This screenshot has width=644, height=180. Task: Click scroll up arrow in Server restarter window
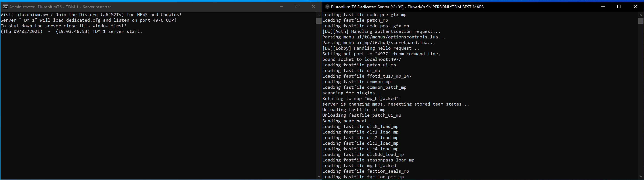click(319, 15)
